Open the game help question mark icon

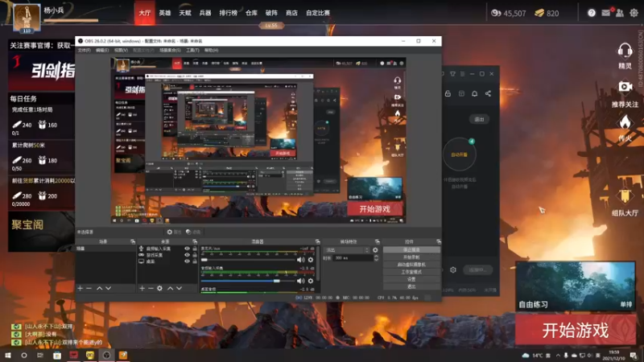pyautogui.click(x=592, y=13)
